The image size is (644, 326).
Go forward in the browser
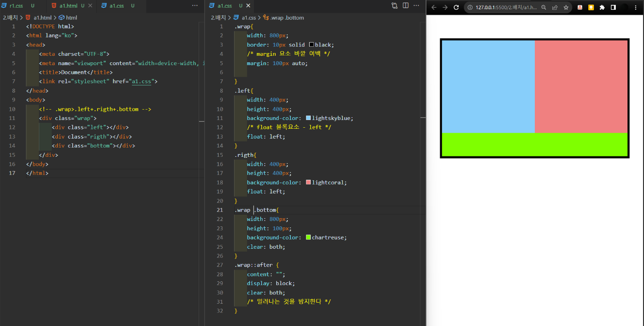click(445, 7)
